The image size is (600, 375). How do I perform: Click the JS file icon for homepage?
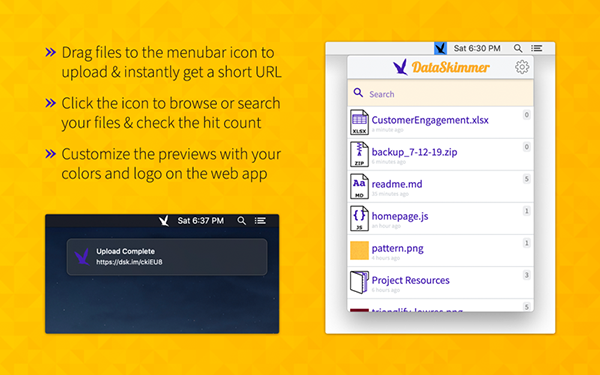click(x=359, y=218)
